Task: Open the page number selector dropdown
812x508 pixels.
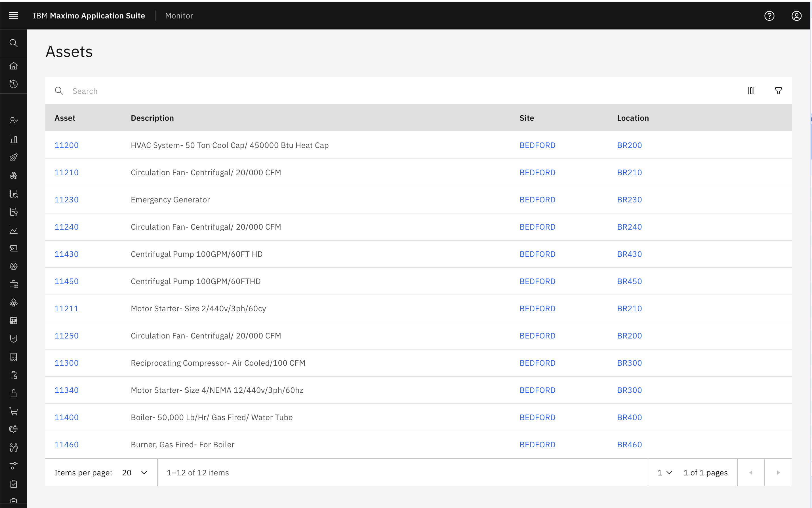Action: pyautogui.click(x=664, y=472)
